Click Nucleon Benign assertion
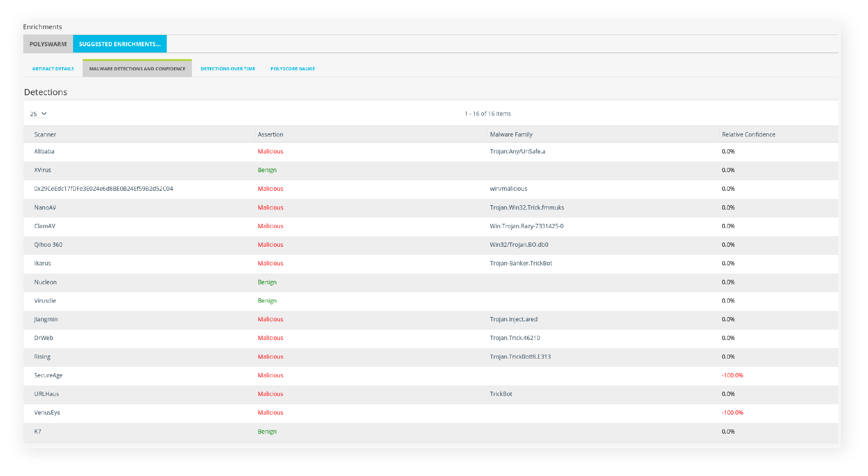Screen dimensions: 868x476 [x=267, y=282]
